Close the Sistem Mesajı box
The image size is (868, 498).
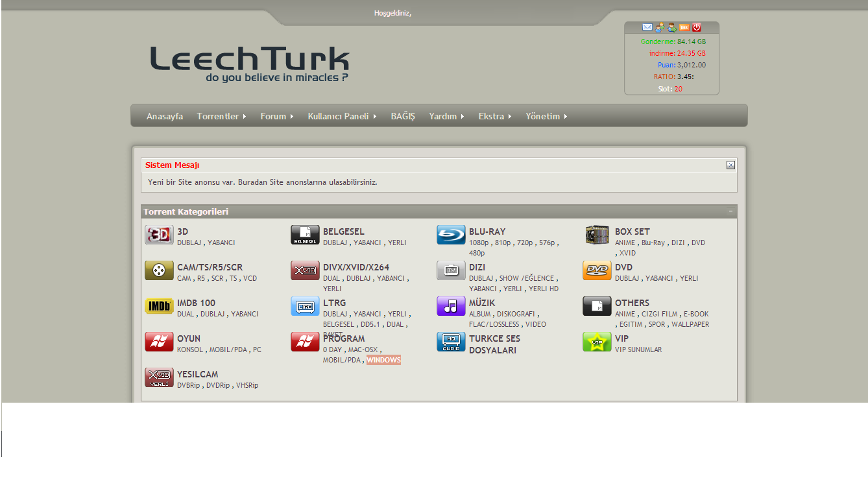pos(730,165)
